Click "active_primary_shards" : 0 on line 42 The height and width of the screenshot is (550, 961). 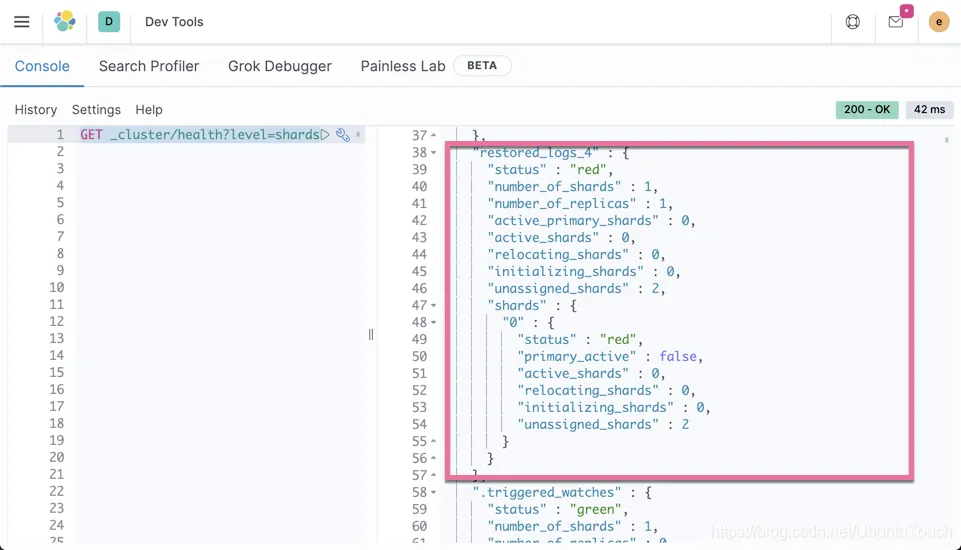tap(591, 221)
